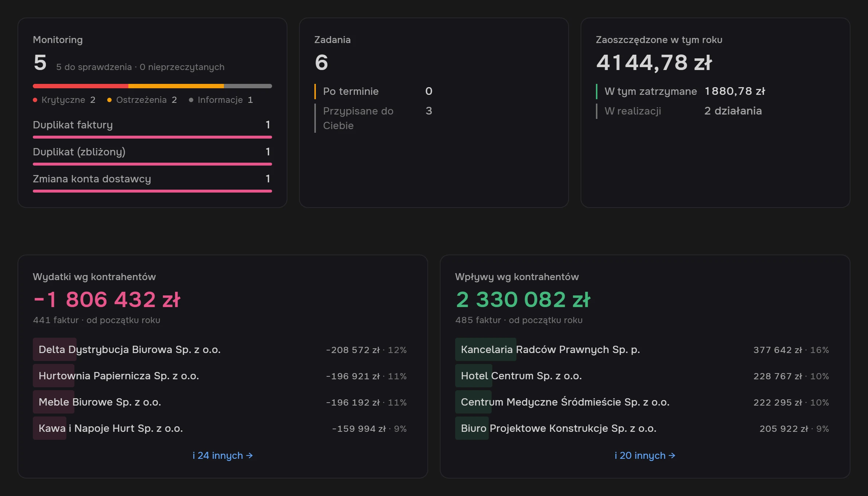Viewport: 868px width, 496px height.
Task: Click '441 faktur · od początku roku' text
Action: coord(97,320)
